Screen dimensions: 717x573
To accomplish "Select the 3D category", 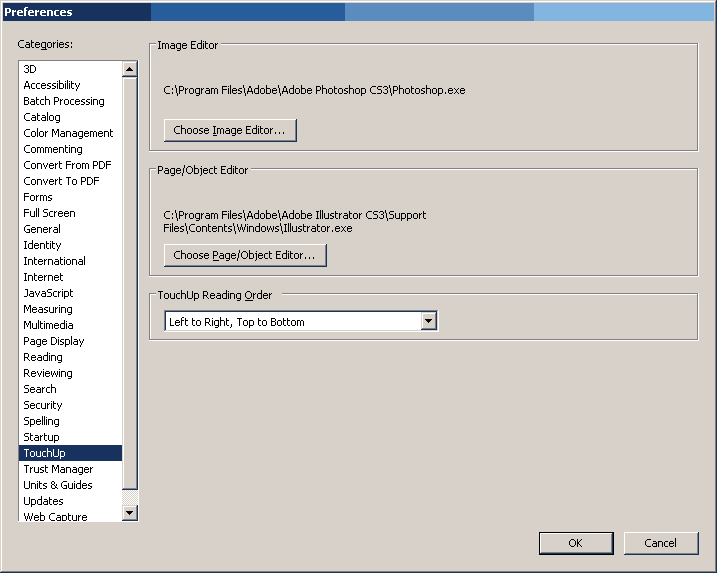I will click(70, 69).
